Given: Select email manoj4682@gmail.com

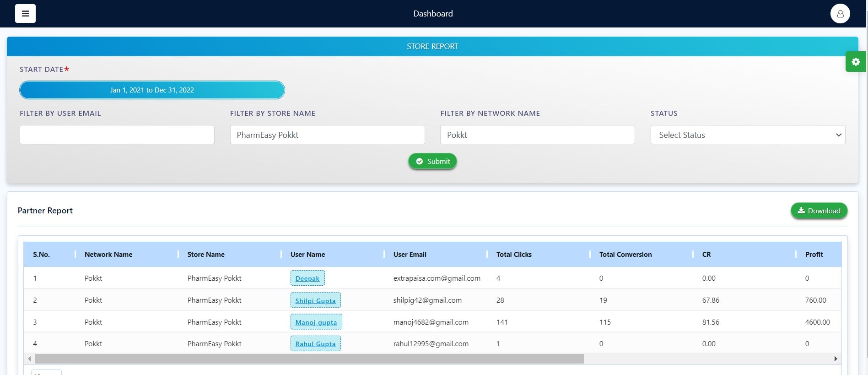Looking at the screenshot, I should [x=431, y=322].
